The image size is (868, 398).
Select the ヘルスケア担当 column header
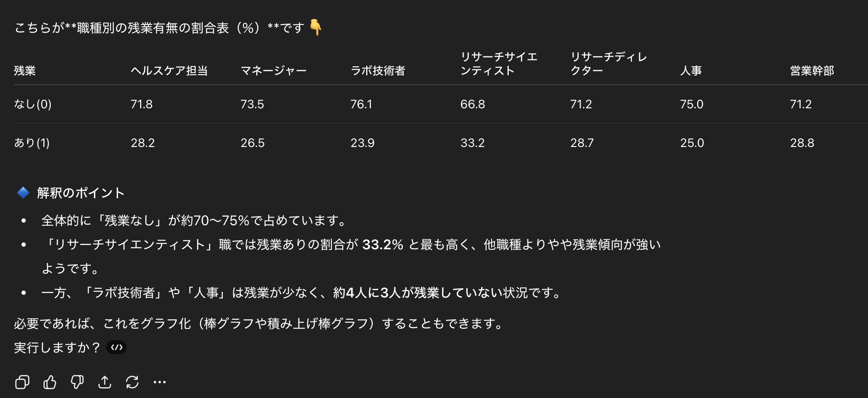(x=170, y=71)
